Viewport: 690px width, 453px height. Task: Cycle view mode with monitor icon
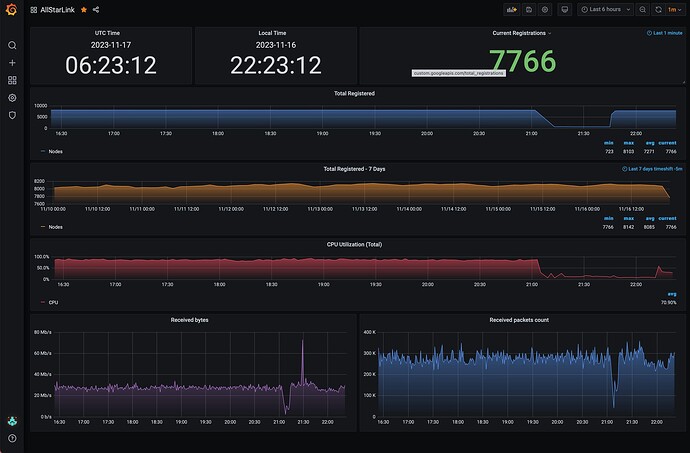[x=565, y=10]
